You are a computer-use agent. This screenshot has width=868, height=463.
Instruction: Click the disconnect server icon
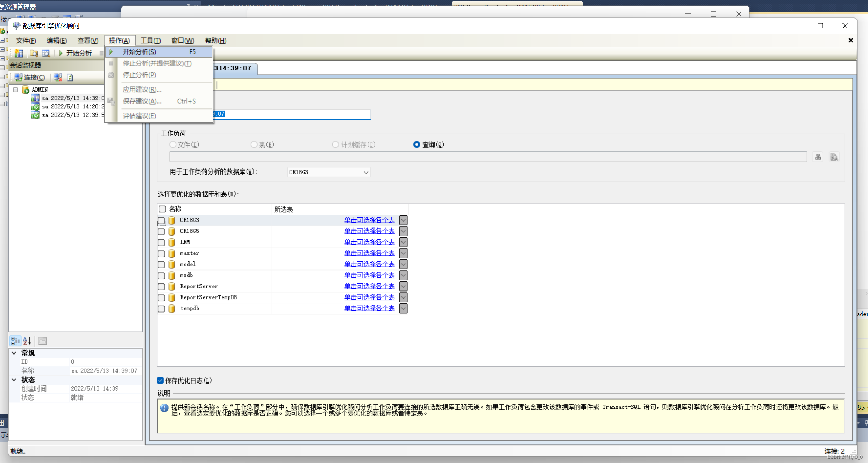pyautogui.click(x=58, y=77)
